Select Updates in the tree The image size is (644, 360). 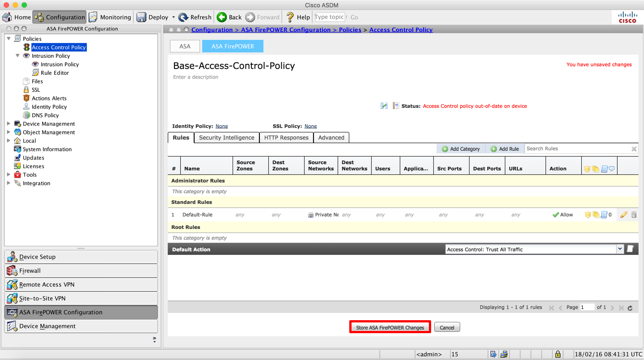click(34, 157)
